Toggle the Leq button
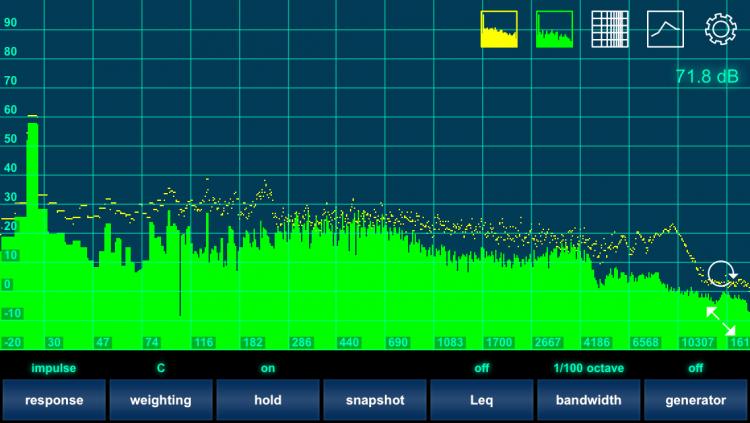This screenshot has height=423, width=750. pos(482,400)
